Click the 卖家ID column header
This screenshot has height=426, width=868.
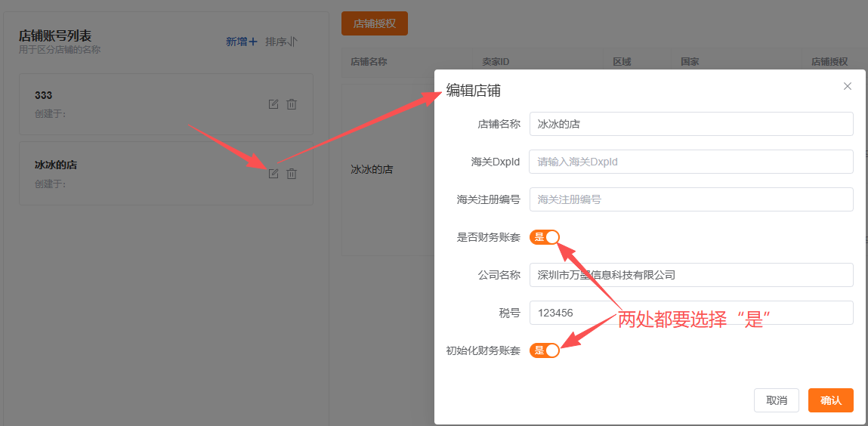[x=497, y=63]
